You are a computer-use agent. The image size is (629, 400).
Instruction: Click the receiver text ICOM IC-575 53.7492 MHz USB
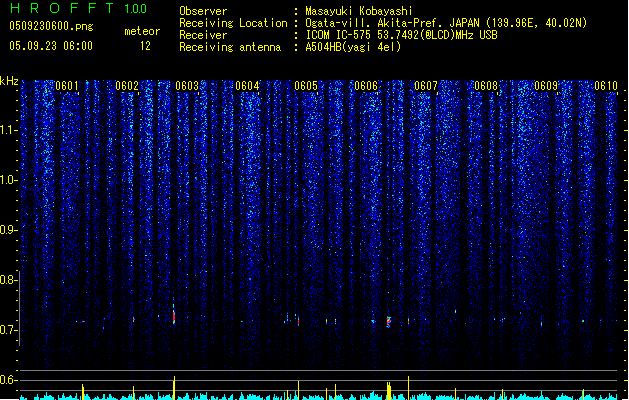[x=401, y=35]
